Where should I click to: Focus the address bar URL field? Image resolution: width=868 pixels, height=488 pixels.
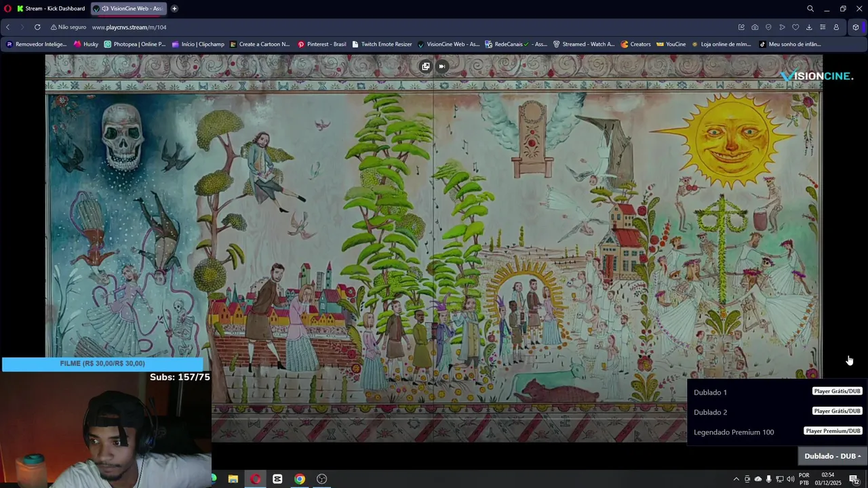coord(407,27)
